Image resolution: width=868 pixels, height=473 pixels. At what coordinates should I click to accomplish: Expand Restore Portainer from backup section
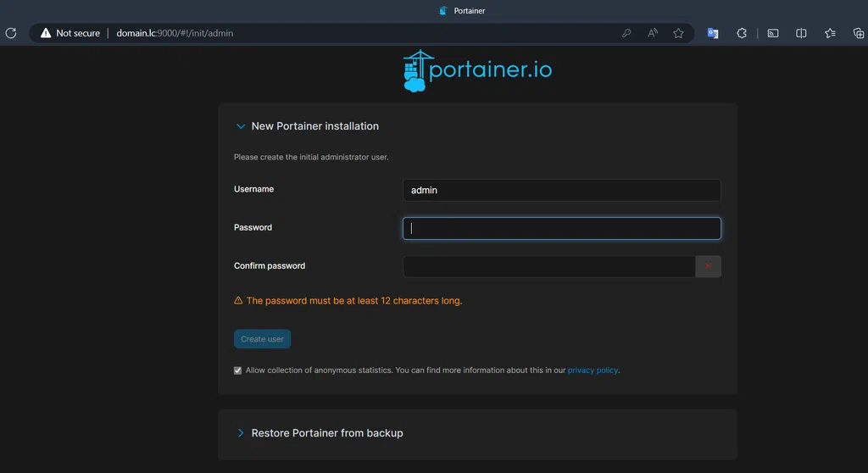(240, 433)
